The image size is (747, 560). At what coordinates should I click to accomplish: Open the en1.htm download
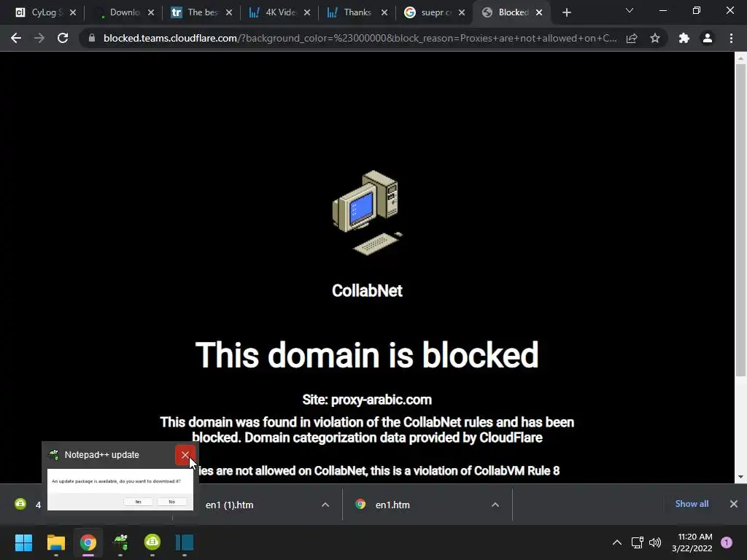(x=392, y=505)
